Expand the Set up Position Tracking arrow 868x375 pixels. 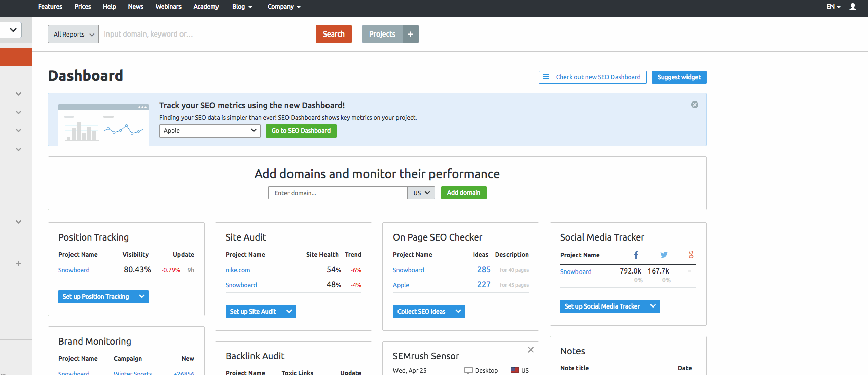(142, 297)
